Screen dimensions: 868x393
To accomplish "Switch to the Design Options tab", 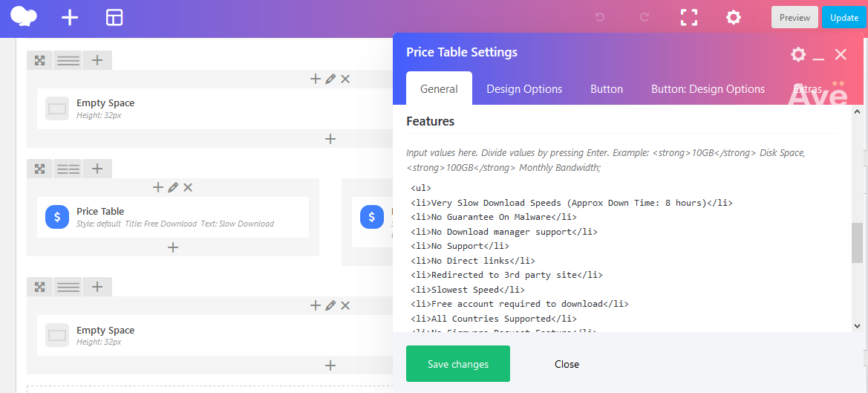I will point(524,88).
